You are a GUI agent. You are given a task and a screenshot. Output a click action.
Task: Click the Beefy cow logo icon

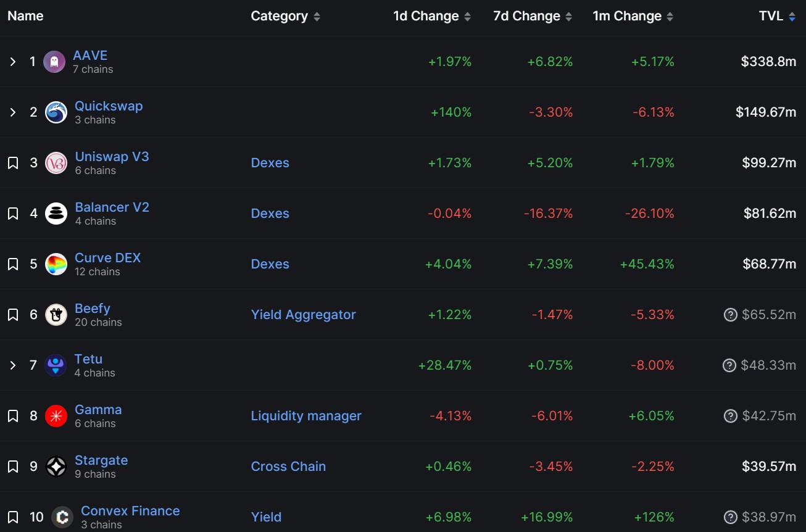tap(56, 314)
